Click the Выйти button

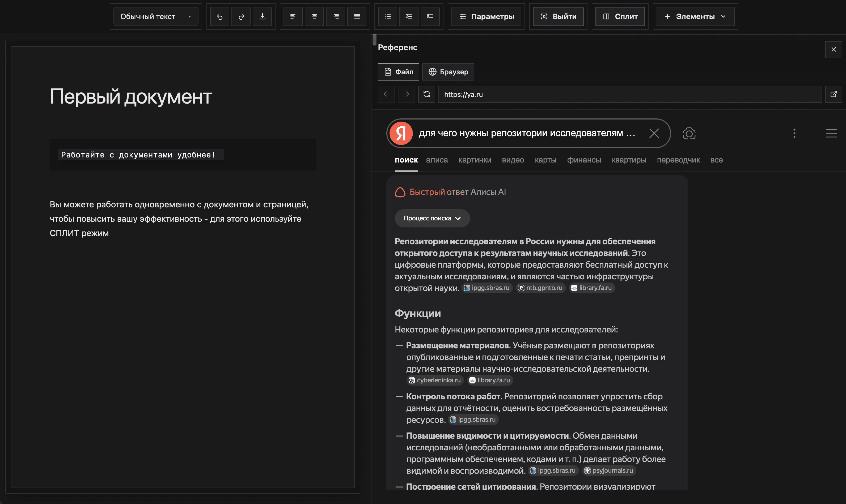coord(558,16)
